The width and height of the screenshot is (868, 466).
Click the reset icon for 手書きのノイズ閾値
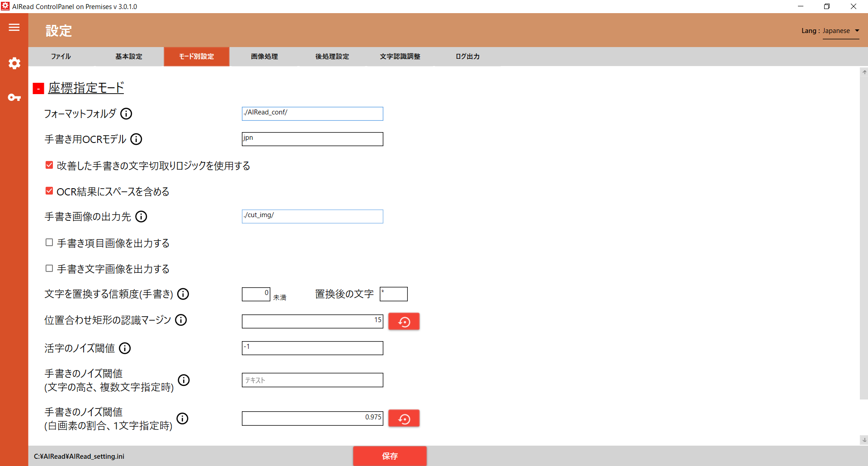pos(403,418)
